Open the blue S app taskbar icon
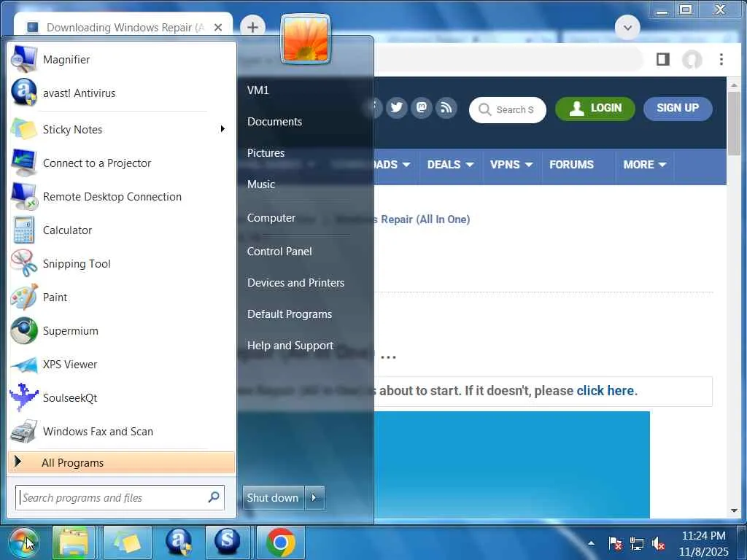The height and width of the screenshot is (560, 747). pos(228,542)
